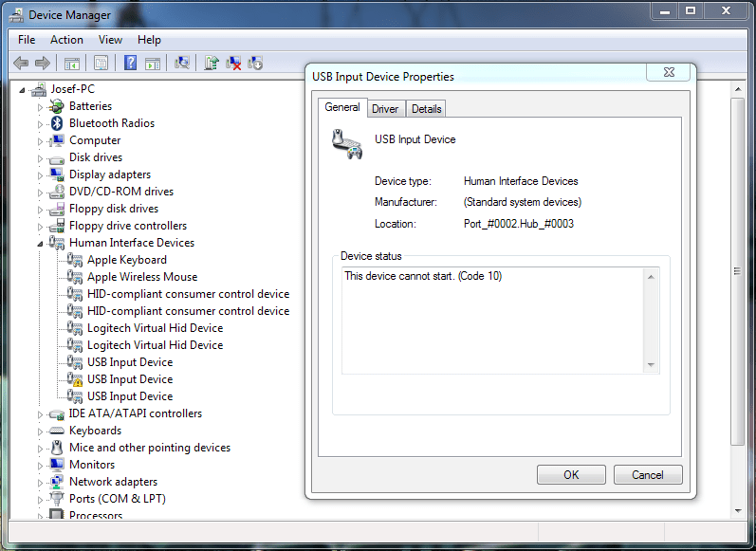Click the Ports (COM & LPT) icon
The image size is (756, 551).
pos(57,499)
